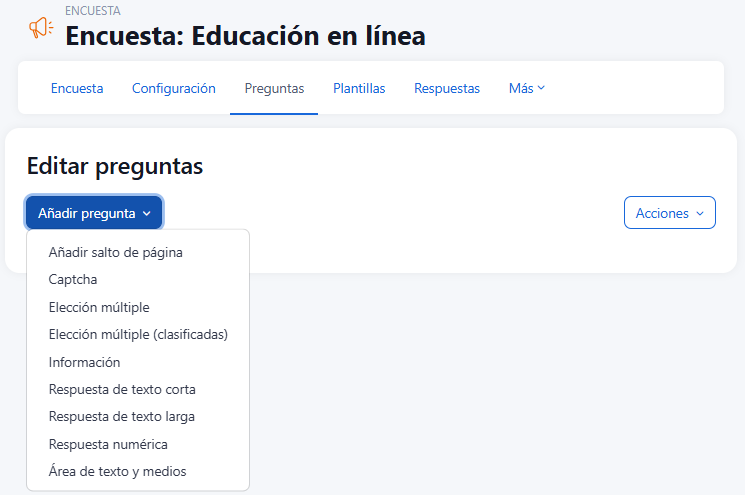This screenshot has height=495, width=745.
Task: Open the Acciones dropdown
Action: click(x=669, y=213)
